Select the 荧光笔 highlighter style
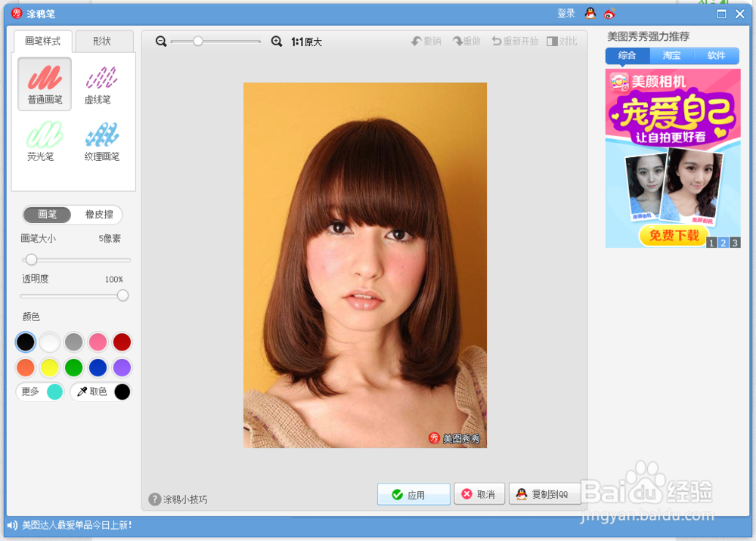Image resolution: width=756 pixels, height=541 pixels. [45, 141]
